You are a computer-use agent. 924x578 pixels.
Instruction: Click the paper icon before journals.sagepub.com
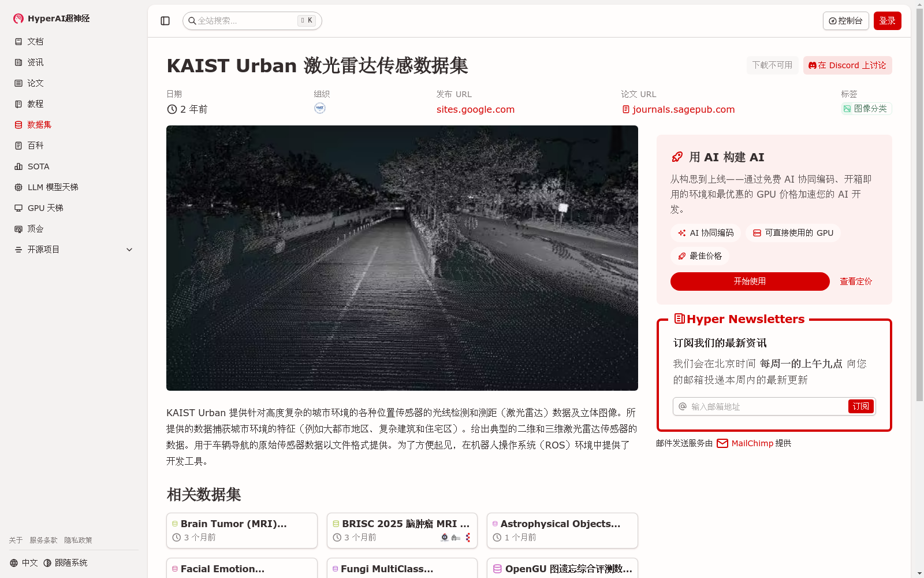pyautogui.click(x=626, y=109)
